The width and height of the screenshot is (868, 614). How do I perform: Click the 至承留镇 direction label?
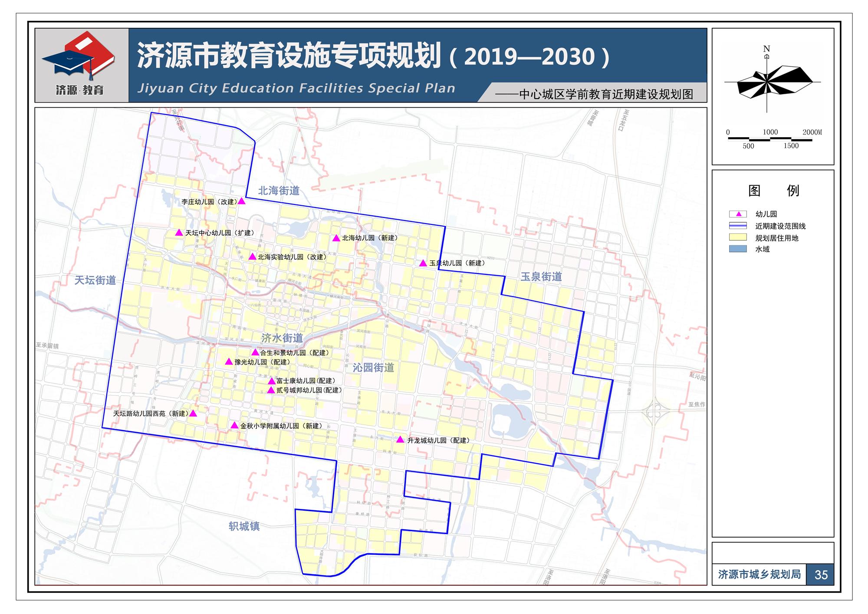click(x=47, y=346)
